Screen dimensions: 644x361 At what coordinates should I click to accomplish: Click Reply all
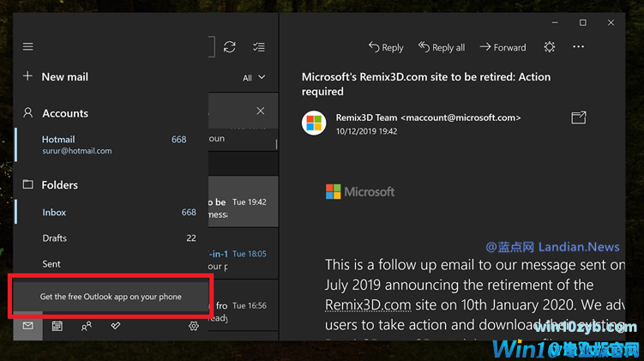point(442,48)
